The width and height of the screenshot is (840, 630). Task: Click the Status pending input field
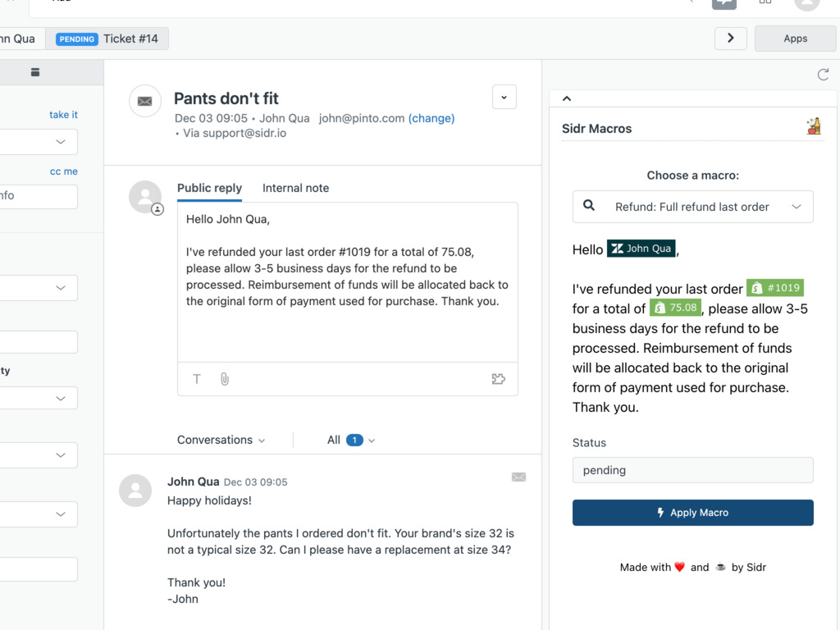pyautogui.click(x=692, y=470)
